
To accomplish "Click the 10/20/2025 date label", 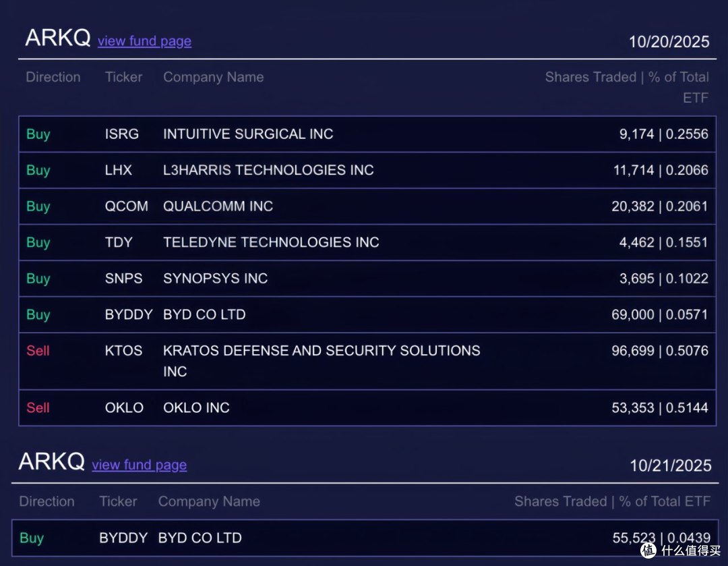I will [669, 42].
